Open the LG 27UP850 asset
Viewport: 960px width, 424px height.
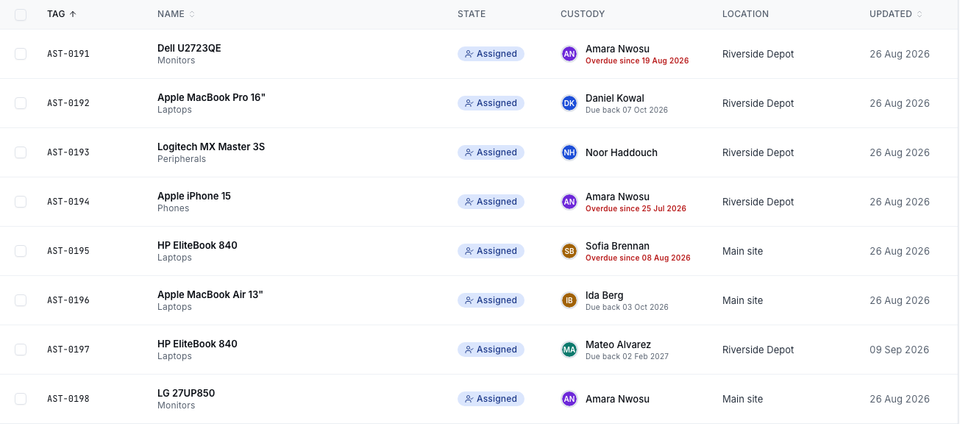(x=186, y=393)
